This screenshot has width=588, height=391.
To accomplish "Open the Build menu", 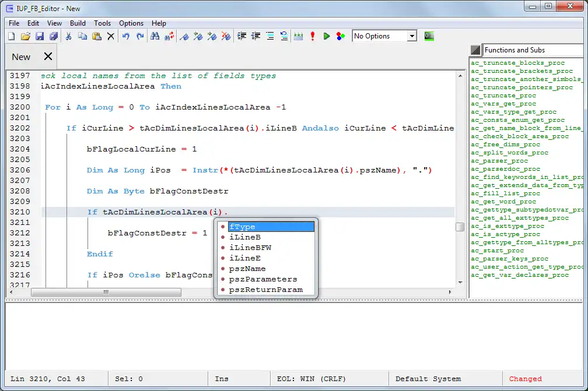I will coord(78,23).
